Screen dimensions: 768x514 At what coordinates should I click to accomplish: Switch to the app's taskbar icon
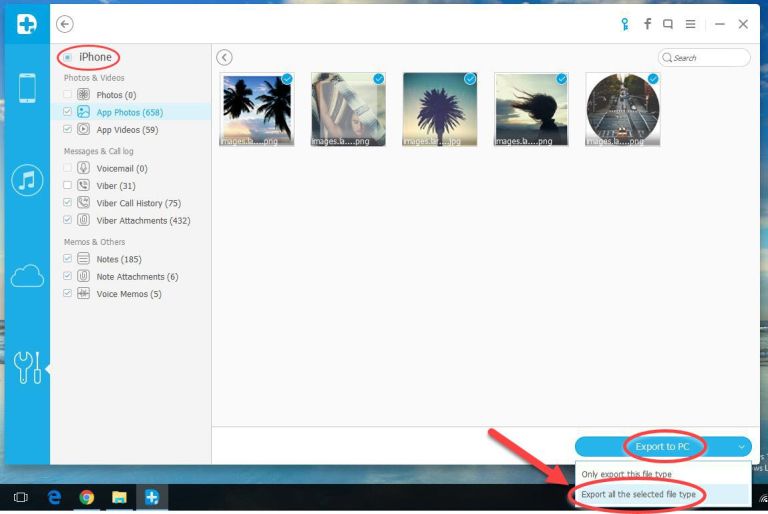[x=152, y=497]
